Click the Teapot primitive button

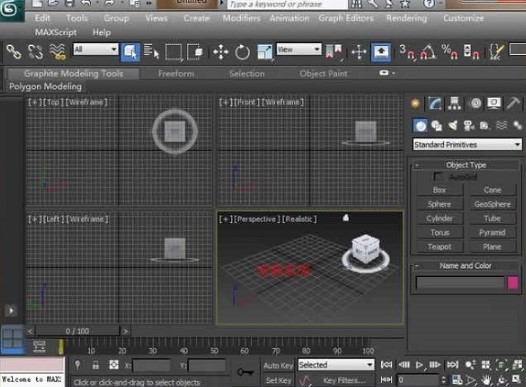[439, 247]
